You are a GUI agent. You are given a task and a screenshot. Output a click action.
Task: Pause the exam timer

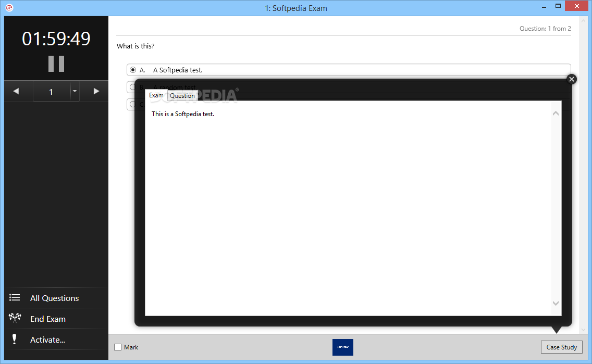pyautogui.click(x=56, y=64)
